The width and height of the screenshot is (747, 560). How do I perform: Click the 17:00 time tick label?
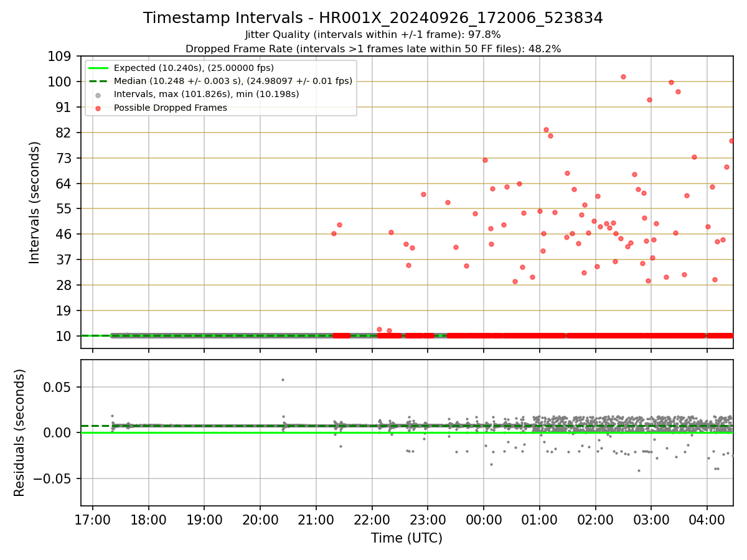pyautogui.click(x=93, y=519)
